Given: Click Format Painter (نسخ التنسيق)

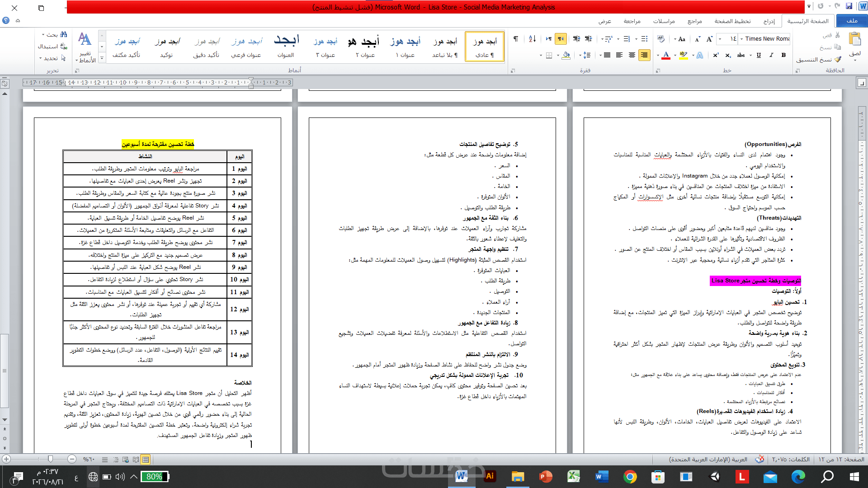Looking at the screenshot, I should pyautogui.click(x=819, y=59).
